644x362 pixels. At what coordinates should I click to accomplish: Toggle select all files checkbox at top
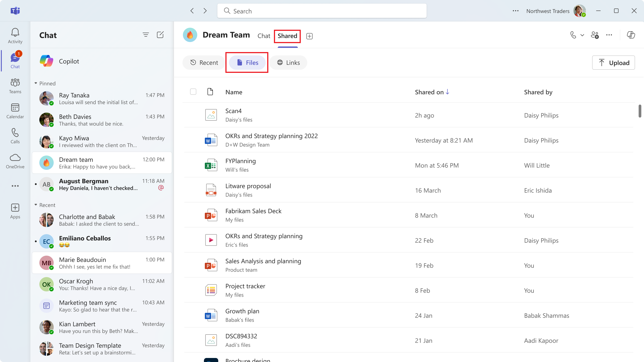point(193,92)
